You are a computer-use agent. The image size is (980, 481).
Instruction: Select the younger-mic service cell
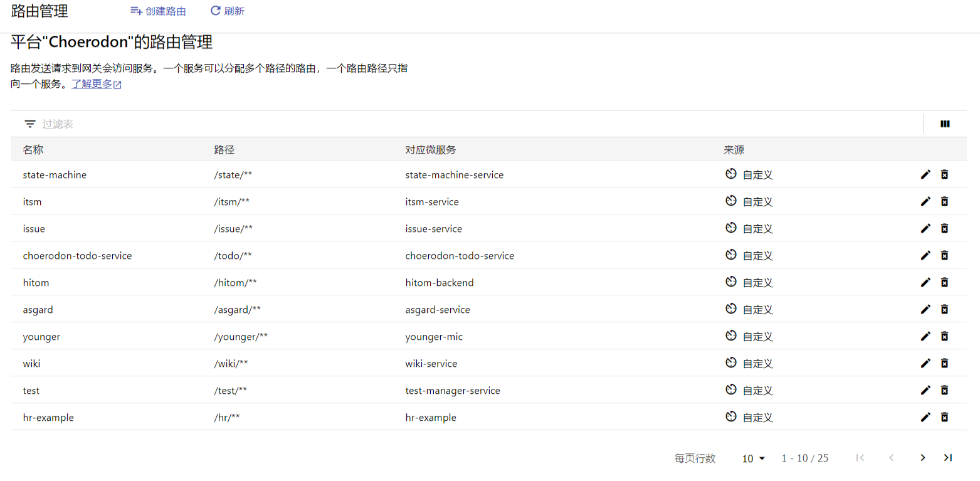coord(434,336)
